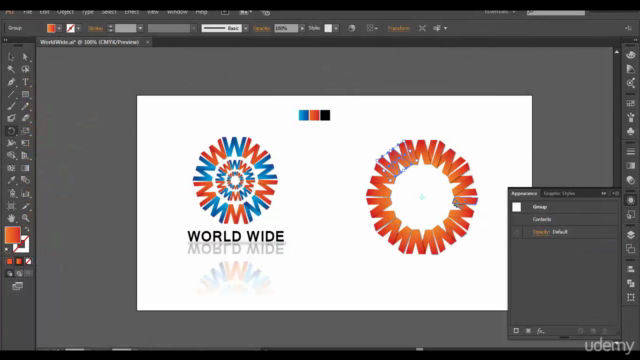Choose the Eraser tool
This screenshot has height=360, width=640.
(25, 118)
